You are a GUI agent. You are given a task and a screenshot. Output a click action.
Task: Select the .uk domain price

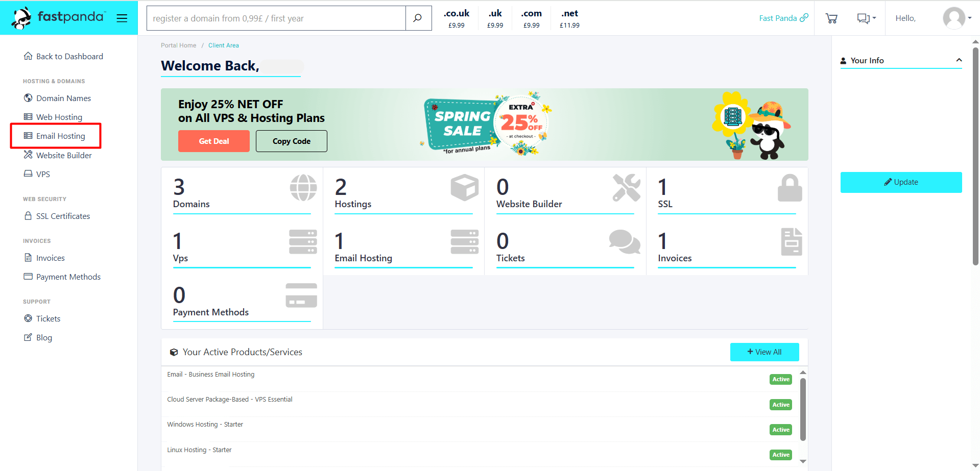coord(495,18)
